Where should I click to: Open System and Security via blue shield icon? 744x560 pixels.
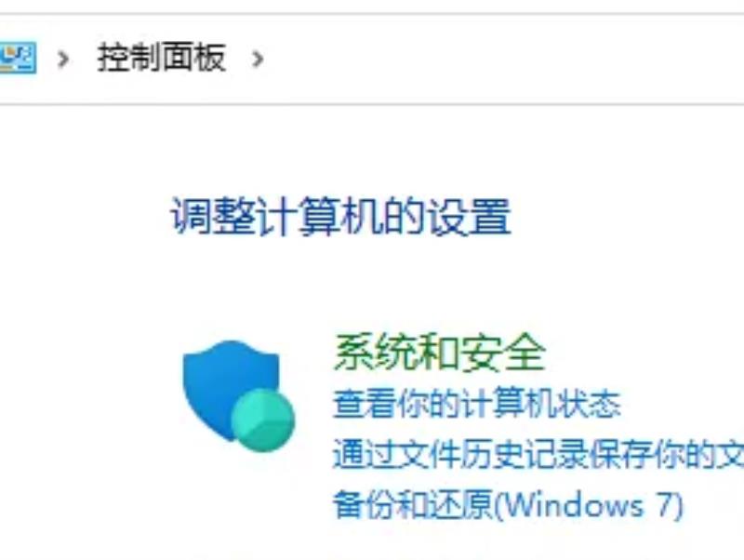coord(239,395)
